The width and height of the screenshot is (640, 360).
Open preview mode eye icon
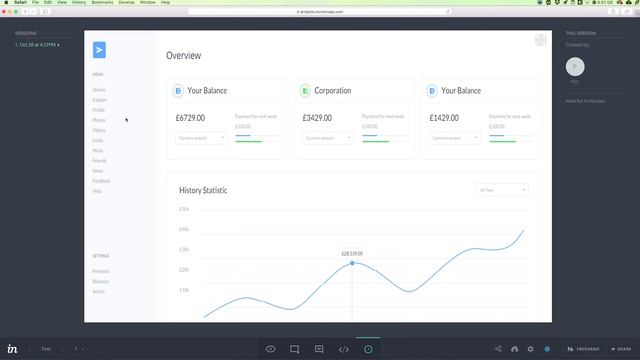coord(270,349)
